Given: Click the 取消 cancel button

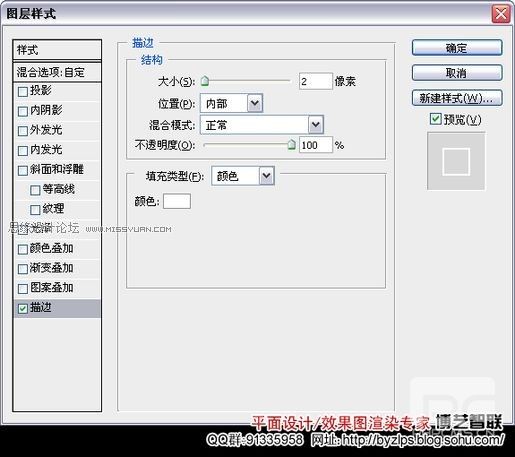Looking at the screenshot, I should click(x=457, y=73).
